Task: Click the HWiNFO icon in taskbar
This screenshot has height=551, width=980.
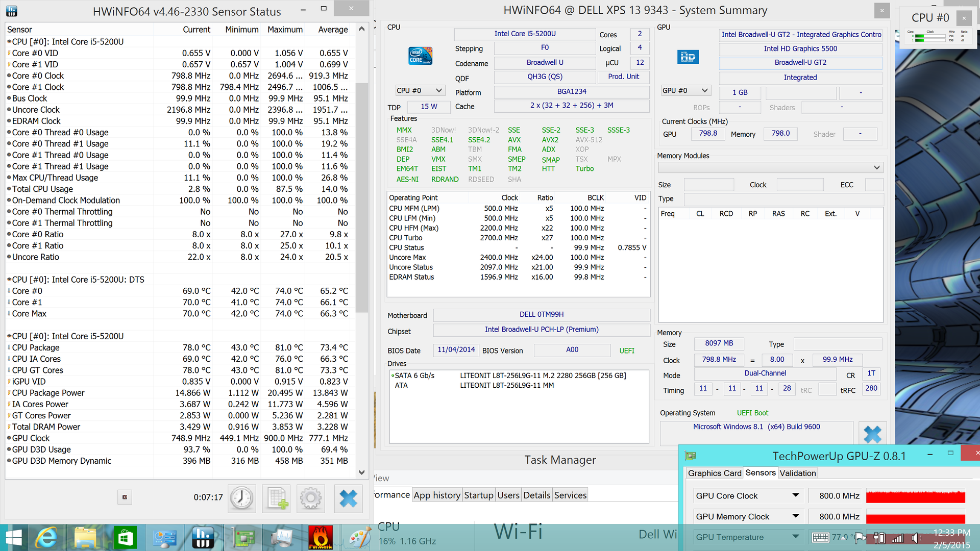Action: [x=203, y=538]
